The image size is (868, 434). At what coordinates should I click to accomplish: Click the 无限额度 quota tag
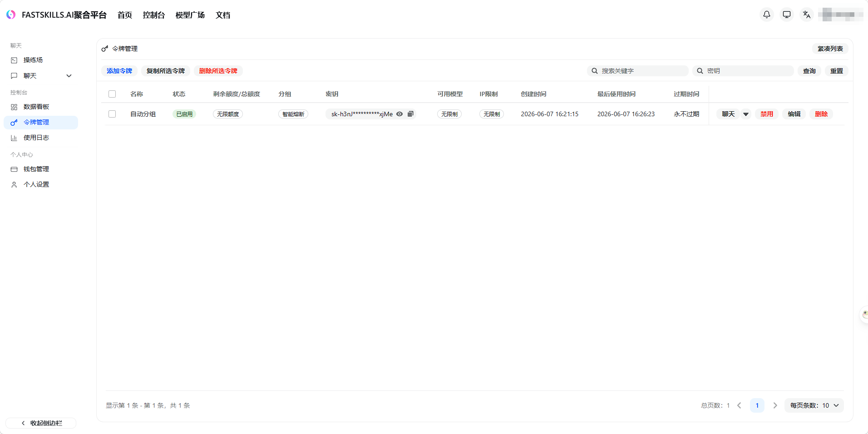(228, 114)
